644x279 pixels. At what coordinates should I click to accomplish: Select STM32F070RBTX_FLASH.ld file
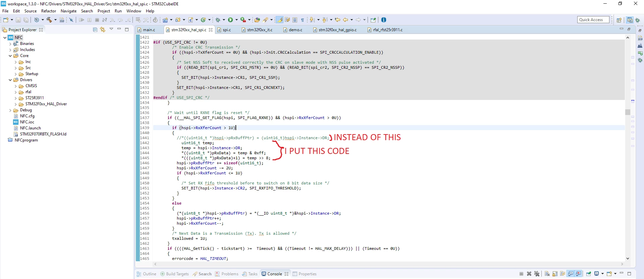click(x=43, y=134)
